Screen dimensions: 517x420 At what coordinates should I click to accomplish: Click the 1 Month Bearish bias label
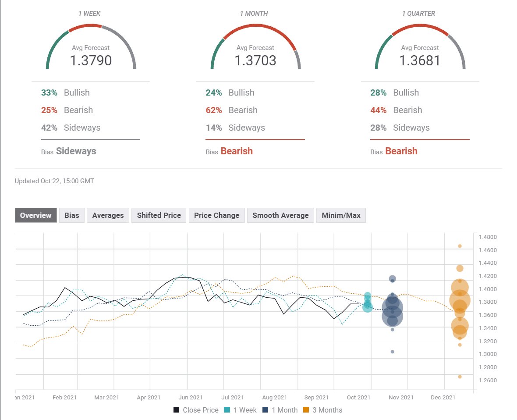pos(236,151)
